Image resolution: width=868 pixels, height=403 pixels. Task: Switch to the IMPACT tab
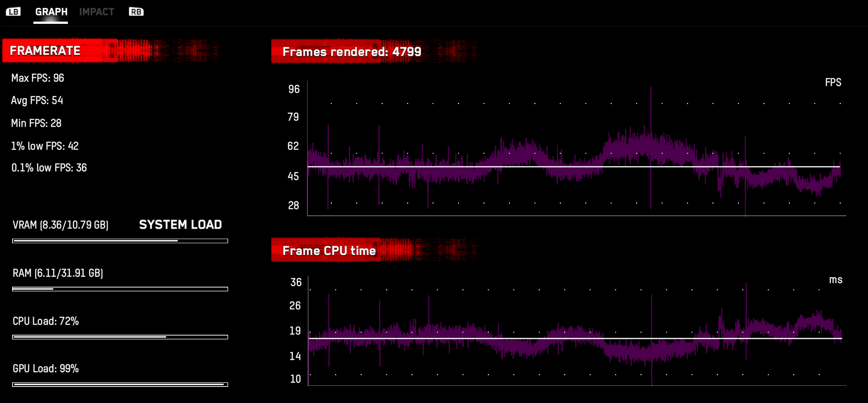[97, 11]
